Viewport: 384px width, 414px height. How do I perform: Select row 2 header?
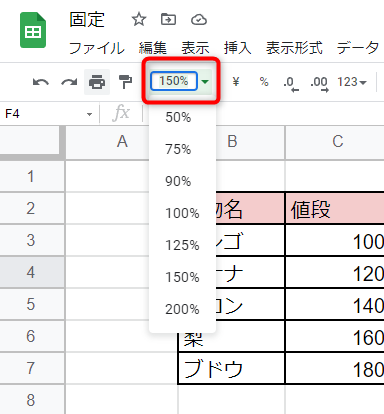pyautogui.click(x=31, y=208)
